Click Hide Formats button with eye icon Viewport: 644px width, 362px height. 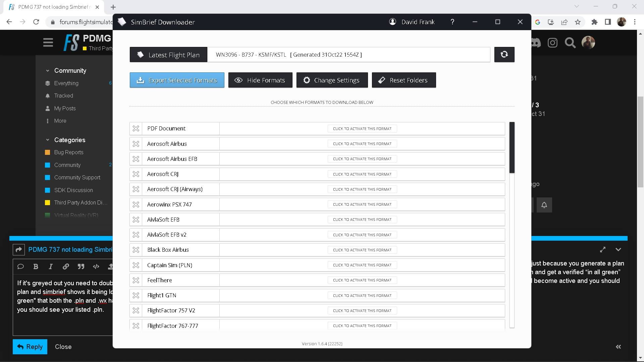(x=260, y=80)
